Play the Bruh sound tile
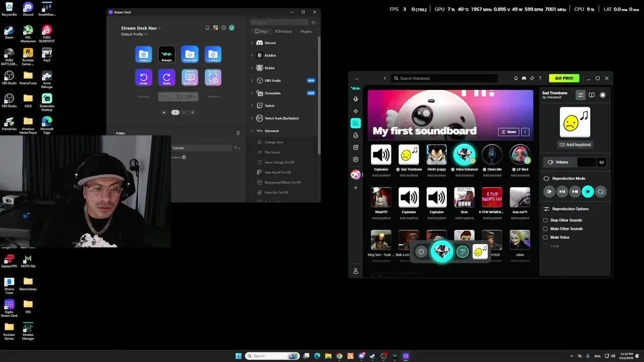This screenshot has width=644, height=362. tap(464, 197)
